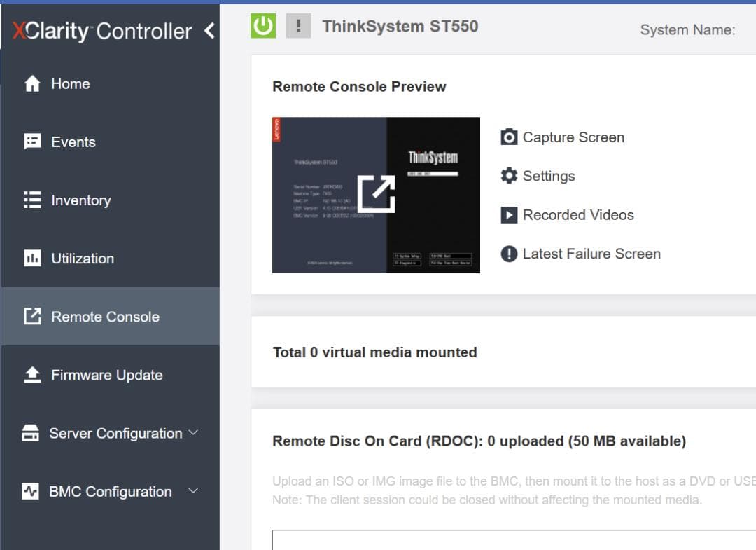
Task: Open Recorded Videos
Action: [x=577, y=215]
